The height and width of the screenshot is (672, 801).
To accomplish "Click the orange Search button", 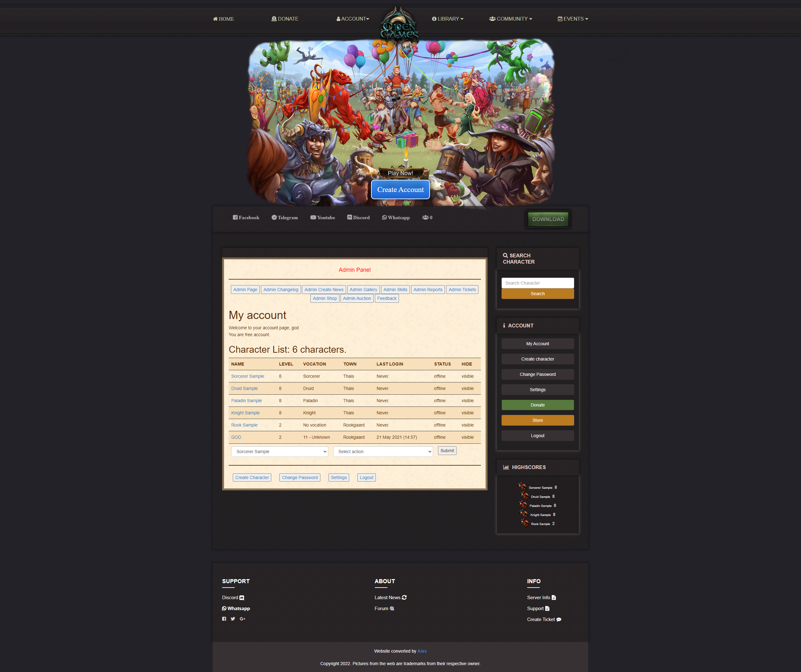I will tap(538, 294).
